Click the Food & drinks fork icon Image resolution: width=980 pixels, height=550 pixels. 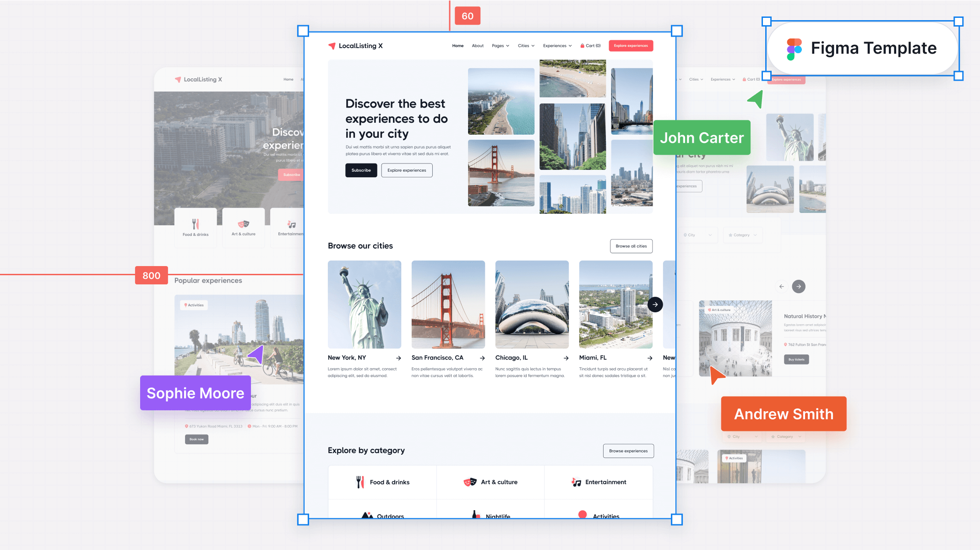pos(359,481)
